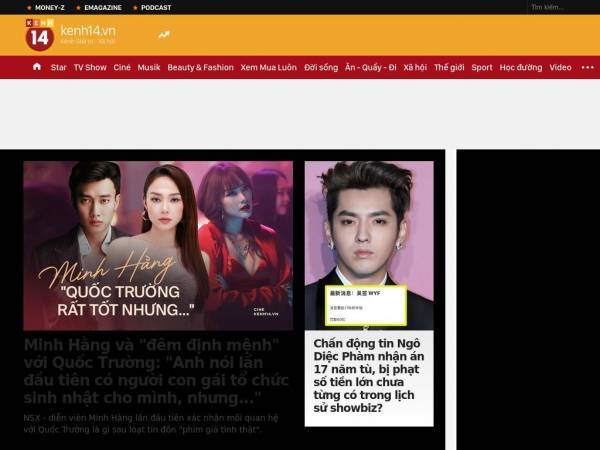Open the PODCAST link
This screenshot has width=600, height=450.
point(156,7)
